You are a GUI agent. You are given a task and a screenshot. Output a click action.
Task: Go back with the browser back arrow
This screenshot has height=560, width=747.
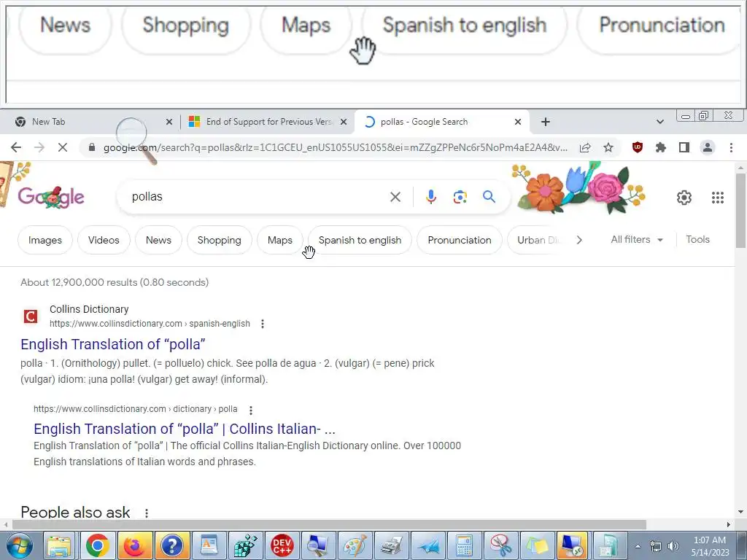pyautogui.click(x=16, y=147)
